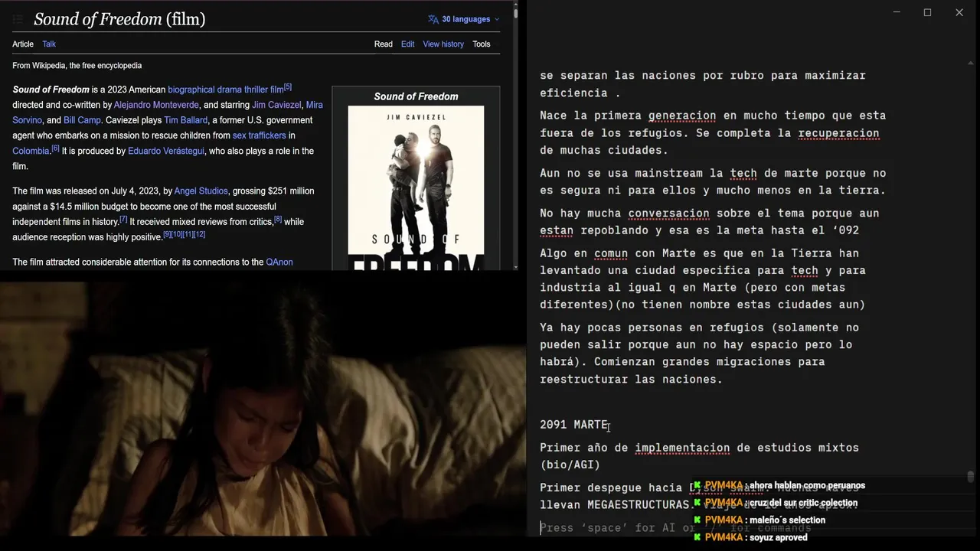980x551 pixels.
Task: Click citation reference [8] after critics
Action: pyautogui.click(x=278, y=220)
